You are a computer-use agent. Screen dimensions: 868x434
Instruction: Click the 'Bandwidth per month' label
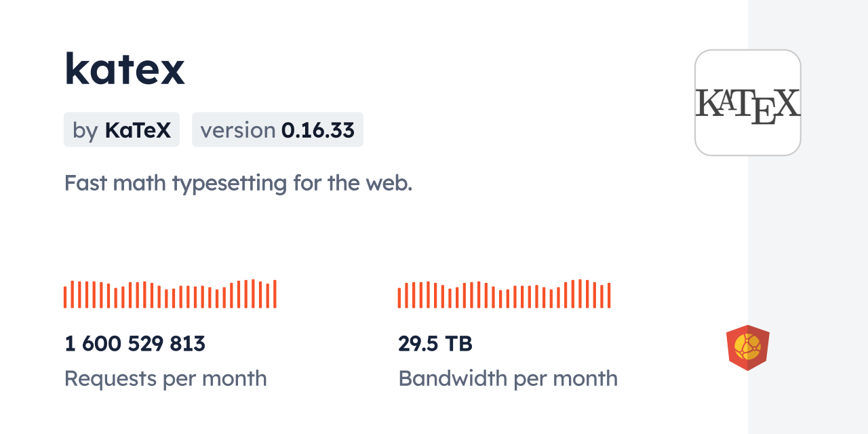click(507, 378)
